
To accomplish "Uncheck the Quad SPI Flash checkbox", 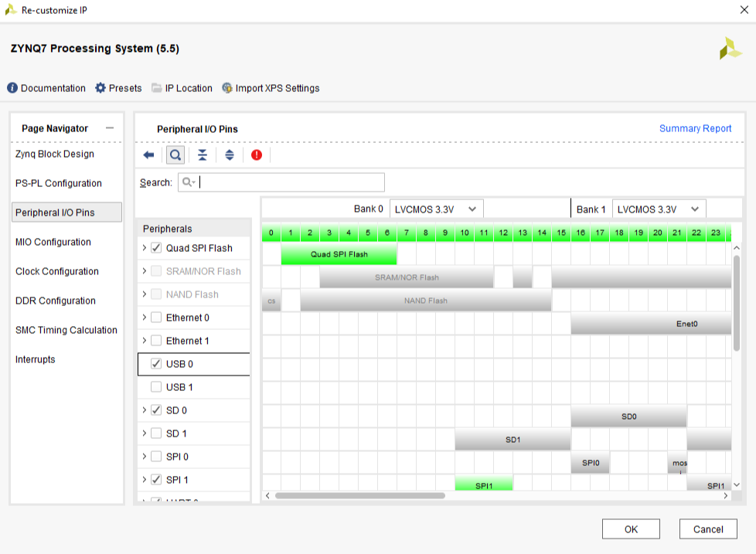I will [x=155, y=248].
